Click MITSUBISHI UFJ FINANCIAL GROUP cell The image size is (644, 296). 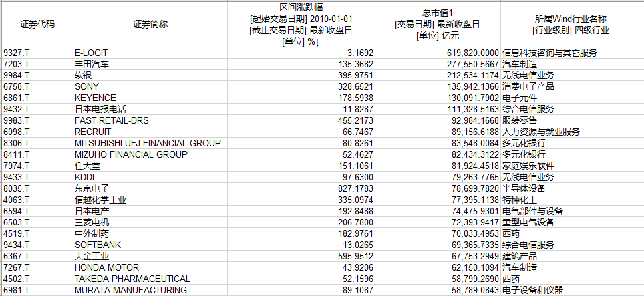coord(150,143)
